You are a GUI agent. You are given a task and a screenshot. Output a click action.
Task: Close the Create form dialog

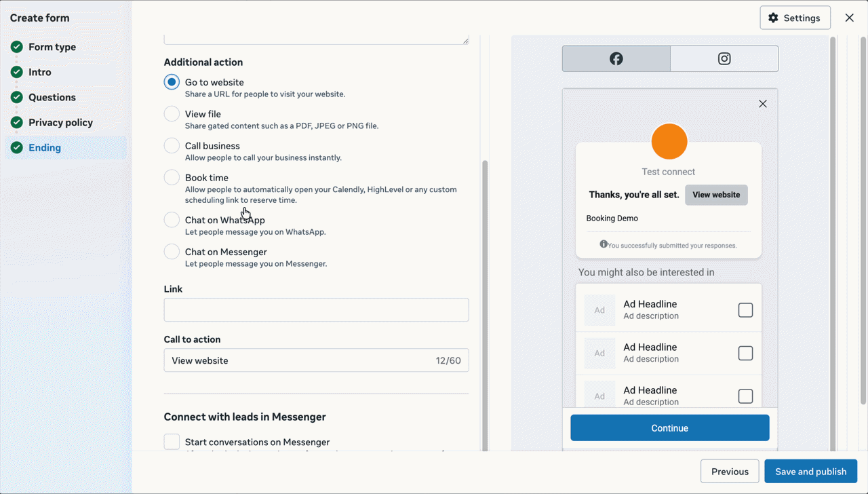point(849,18)
